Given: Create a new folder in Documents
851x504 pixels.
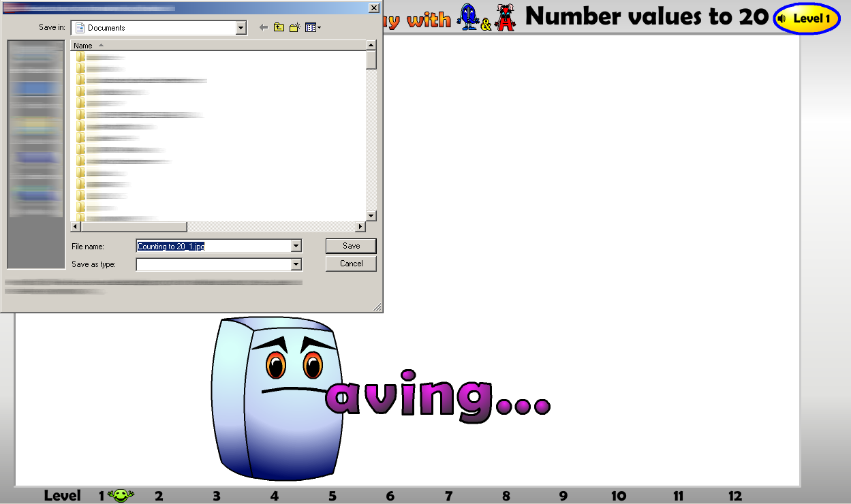Looking at the screenshot, I should coord(294,28).
